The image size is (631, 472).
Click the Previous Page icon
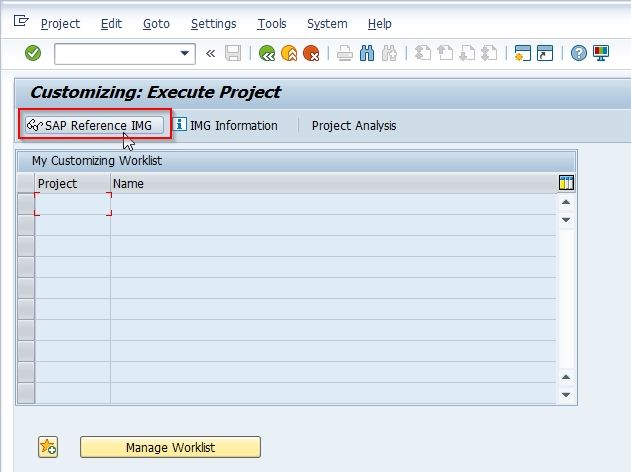coord(445,53)
